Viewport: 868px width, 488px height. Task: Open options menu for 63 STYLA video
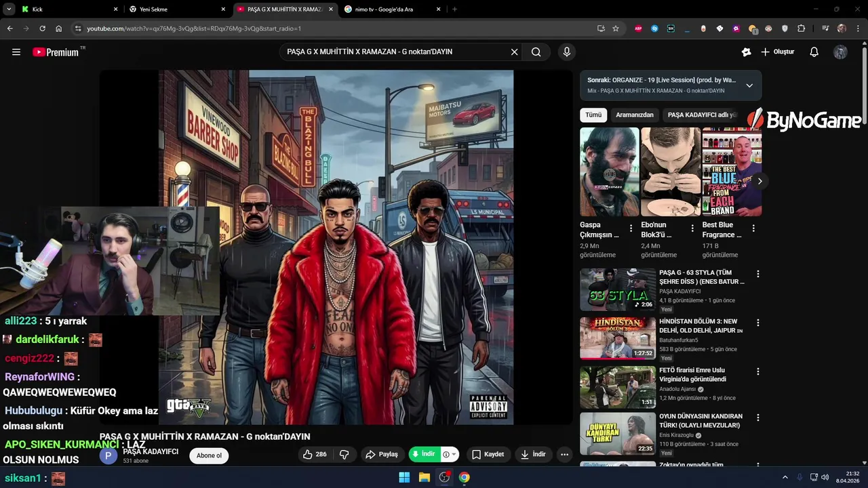[758, 274]
